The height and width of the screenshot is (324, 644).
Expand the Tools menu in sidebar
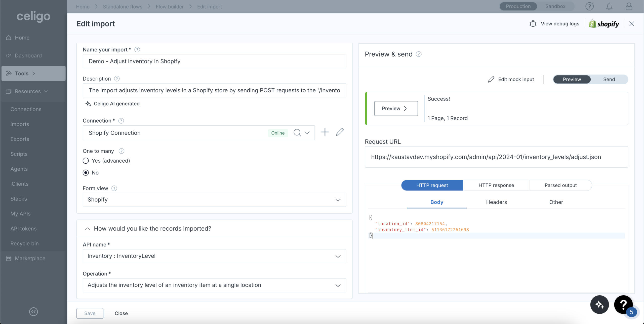coord(33,74)
